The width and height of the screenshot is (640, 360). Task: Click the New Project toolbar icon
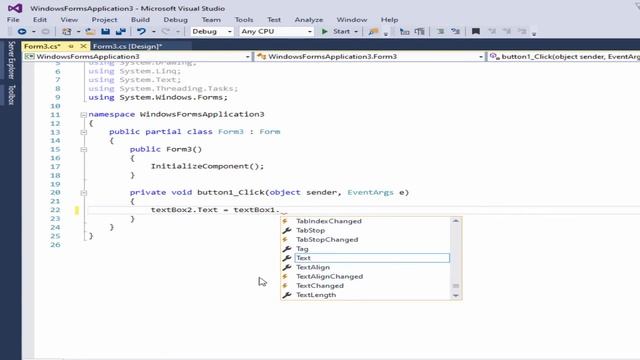(x=67, y=31)
